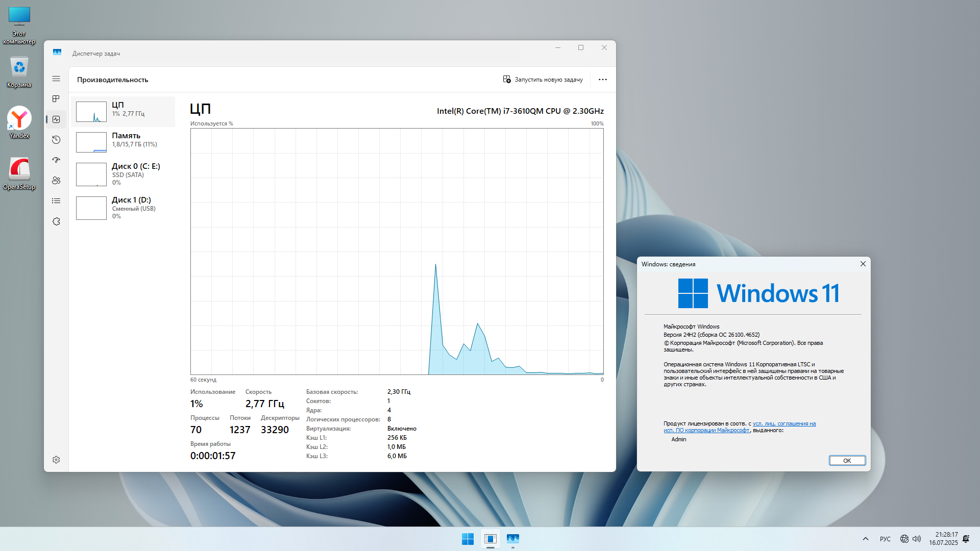The image size is (980, 551).
Task: Open Details list icon in sidebar
Action: (x=56, y=201)
